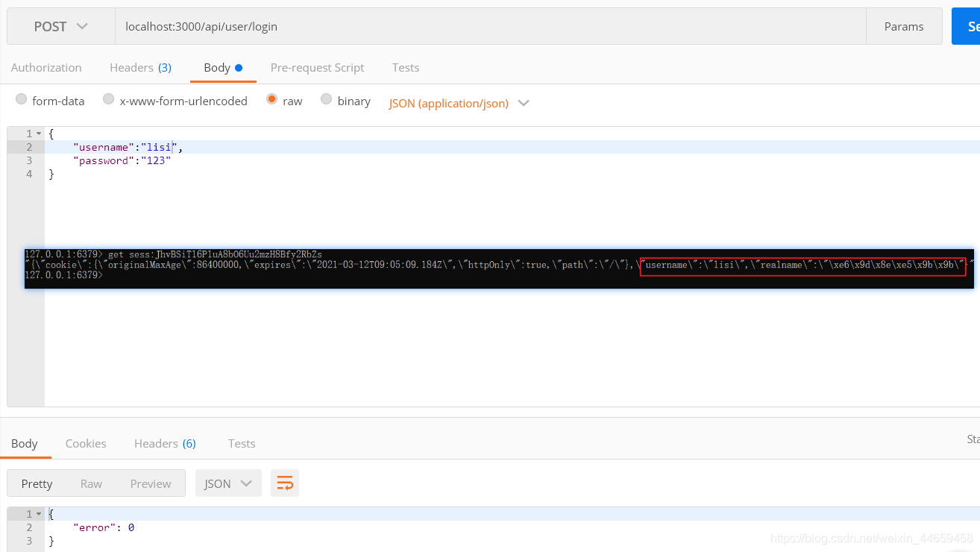Switch to the response Body tab

[x=24, y=443]
